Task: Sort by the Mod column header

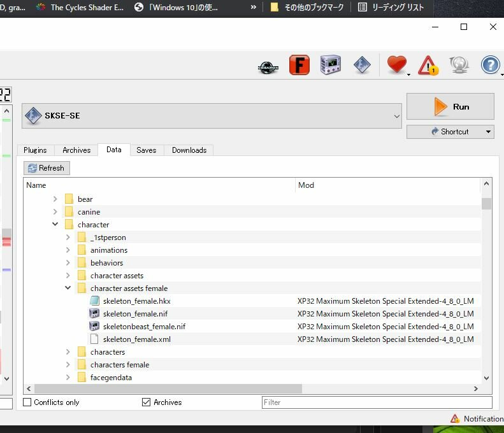Action: coord(387,185)
